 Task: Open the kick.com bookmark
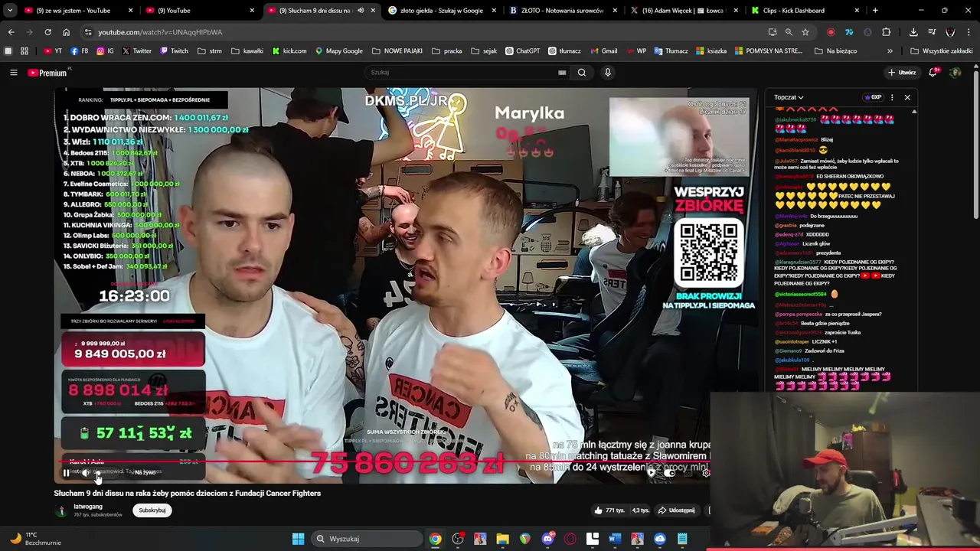289,51
